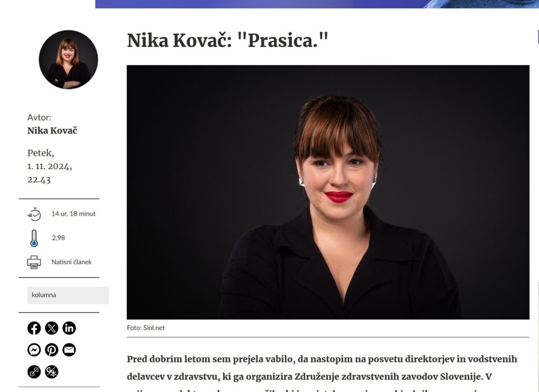539x392 pixels.
Task: Pin the article on Pinterest
Action: click(x=52, y=350)
